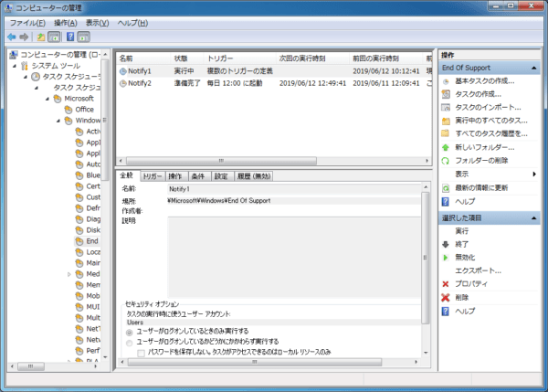The image size is (548, 392).
Task: Switch to the トリガー tab
Action: tap(153, 176)
